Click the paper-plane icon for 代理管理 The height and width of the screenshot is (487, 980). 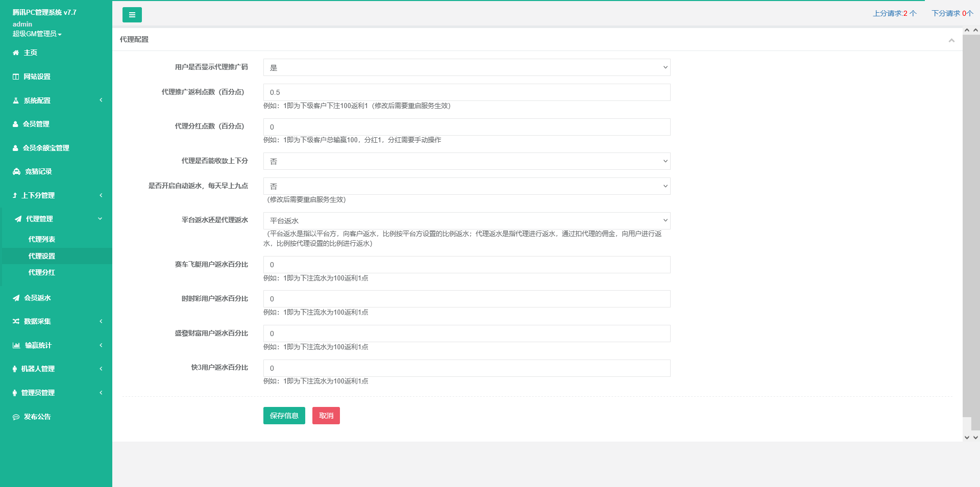pos(18,219)
